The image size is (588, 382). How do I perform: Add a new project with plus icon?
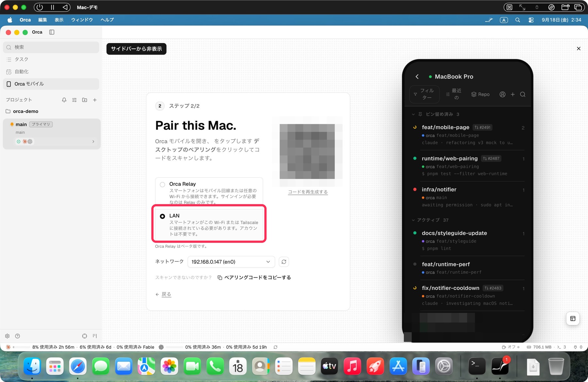(x=95, y=100)
